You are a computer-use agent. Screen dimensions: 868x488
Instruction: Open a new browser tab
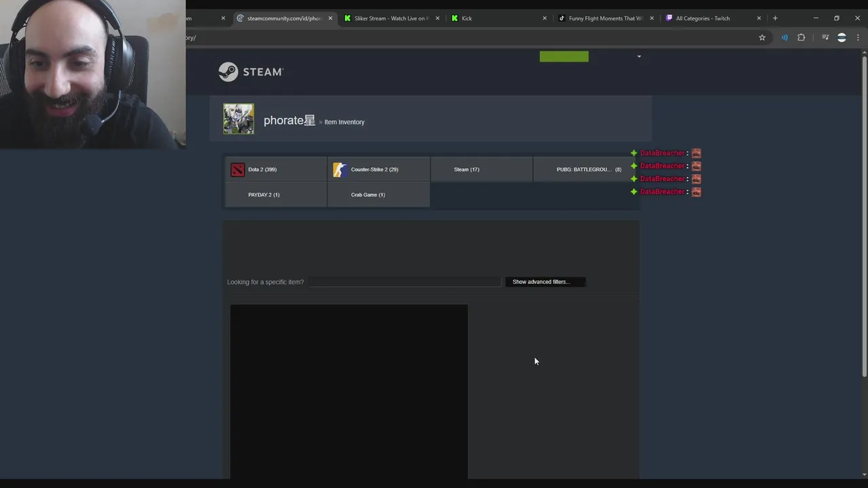tap(775, 18)
